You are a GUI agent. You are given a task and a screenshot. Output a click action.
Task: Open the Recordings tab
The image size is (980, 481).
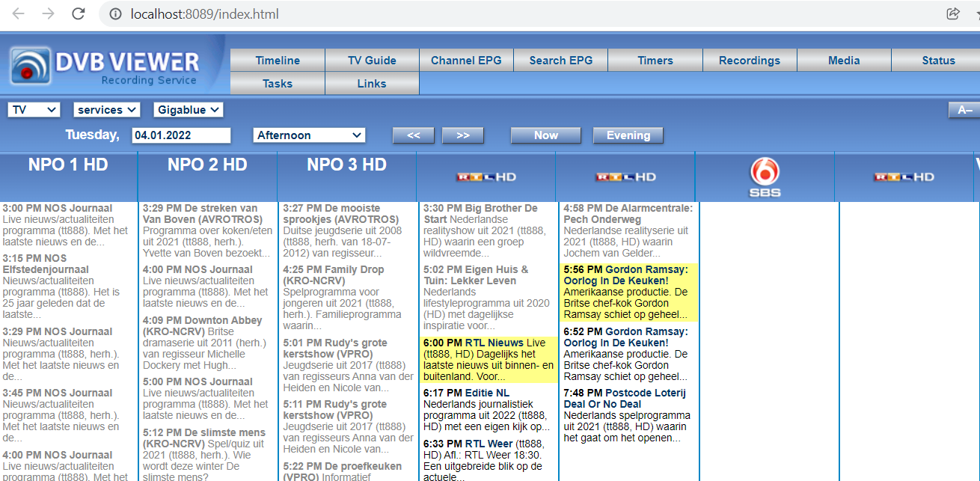pos(749,61)
